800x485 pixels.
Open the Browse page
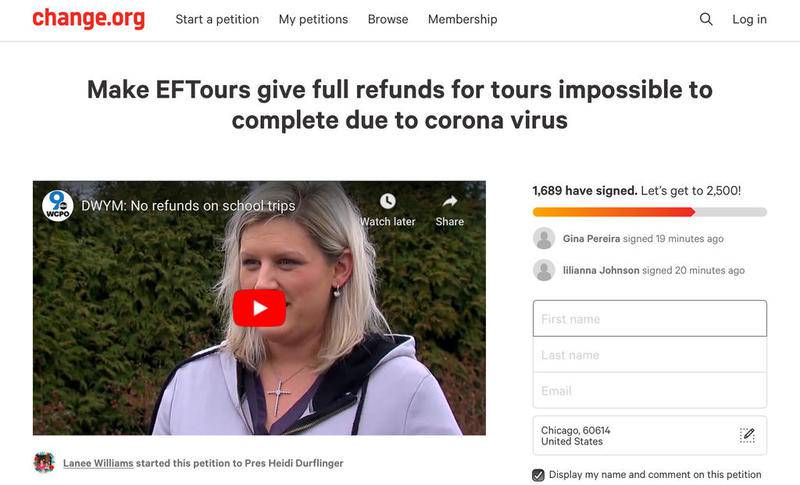point(388,19)
